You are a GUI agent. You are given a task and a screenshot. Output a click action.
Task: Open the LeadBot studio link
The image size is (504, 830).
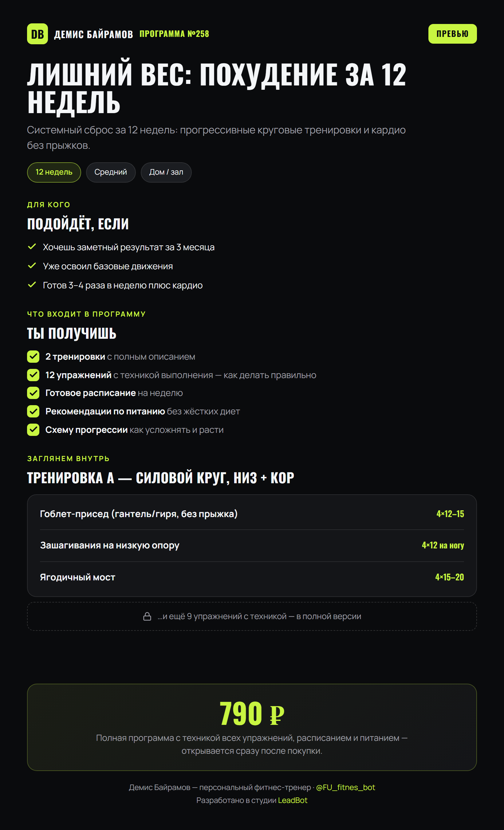coord(293,800)
